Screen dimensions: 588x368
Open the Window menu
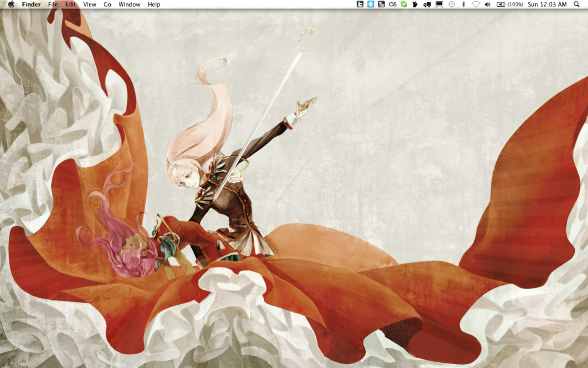click(129, 5)
